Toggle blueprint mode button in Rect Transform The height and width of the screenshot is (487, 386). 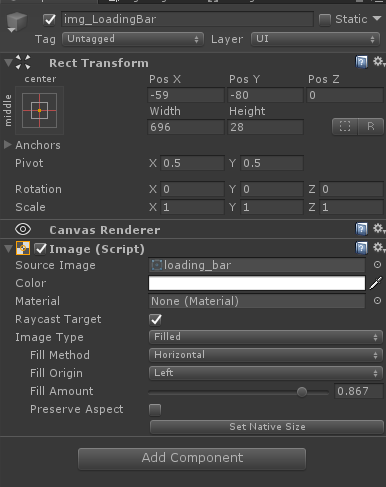coord(345,127)
